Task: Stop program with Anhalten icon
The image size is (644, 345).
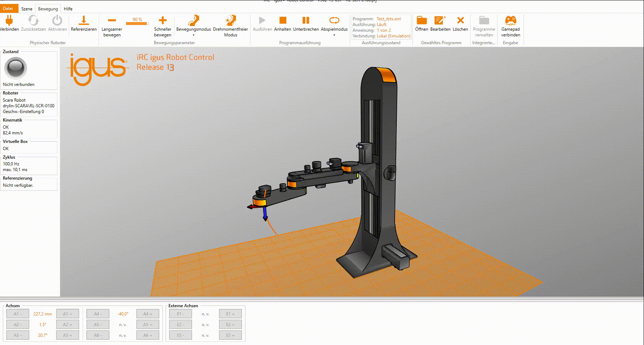Action: [282, 21]
